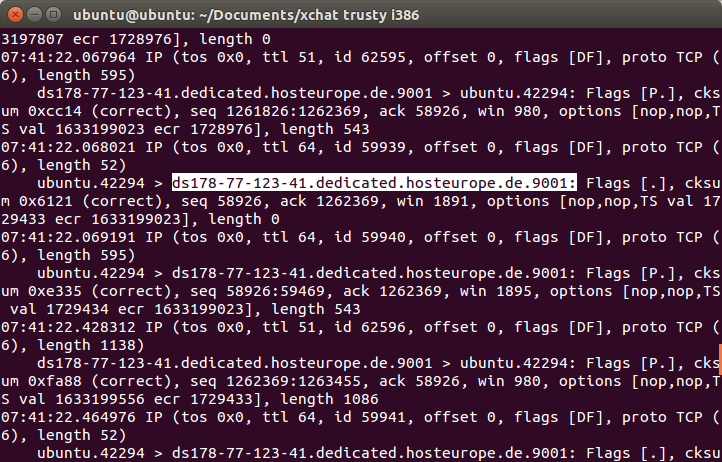This screenshot has width=722, height=462.
Task: Click 'ecr 1728976], length 0' on the top line
Action: (172, 39)
